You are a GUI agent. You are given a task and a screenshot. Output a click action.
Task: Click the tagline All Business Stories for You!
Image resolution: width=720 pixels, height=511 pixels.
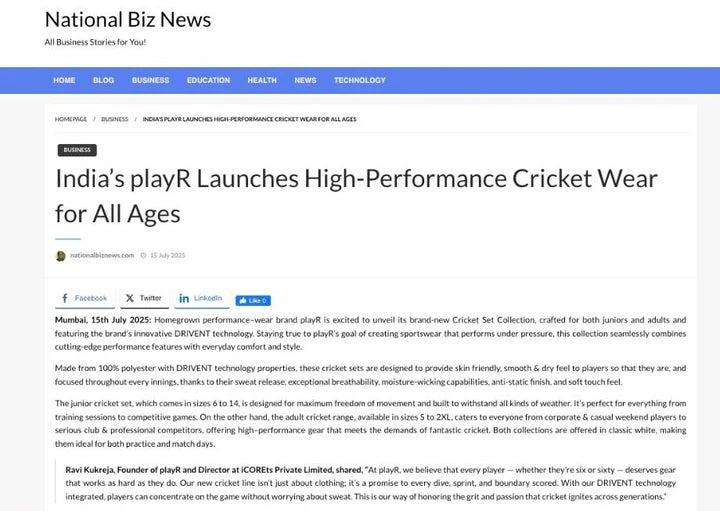tap(96, 42)
